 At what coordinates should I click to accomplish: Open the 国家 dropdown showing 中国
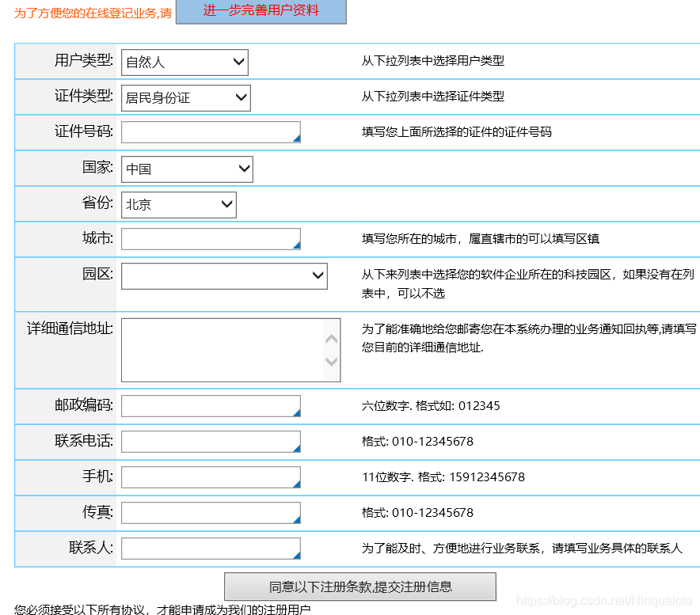click(x=187, y=169)
